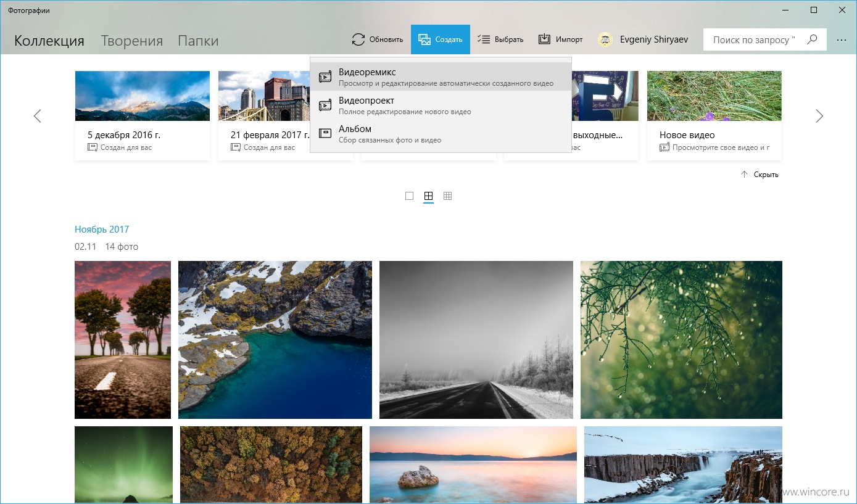Image resolution: width=857 pixels, height=504 pixels.
Task: Open the aerial autumn forest photo
Action: click(271, 465)
